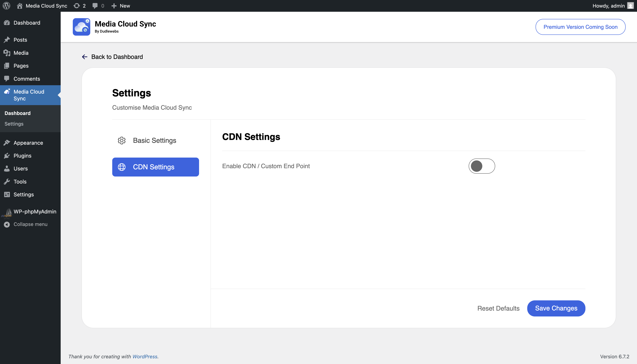
Task: Open the Plugins menu
Action: (x=30, y=156)
